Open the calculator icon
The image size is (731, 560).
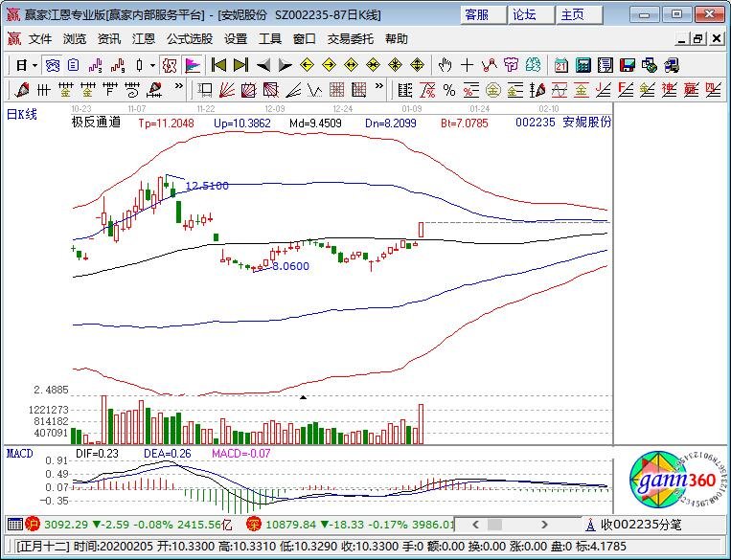coord(583,65)
